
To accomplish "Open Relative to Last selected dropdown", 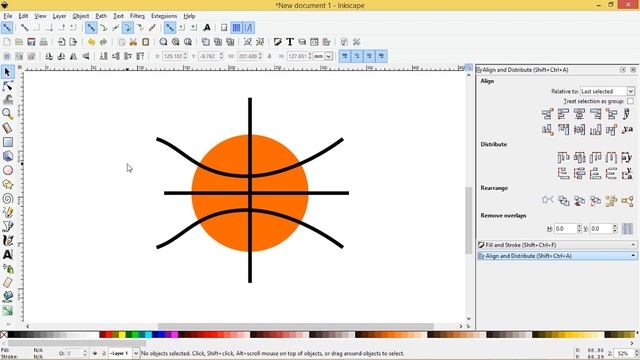I will (x=607, y=91).
